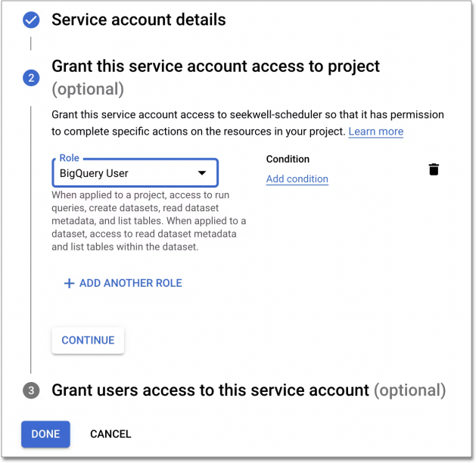Click the Add condition link
Viewport: 476px width, 463px height.
(297, 179)
